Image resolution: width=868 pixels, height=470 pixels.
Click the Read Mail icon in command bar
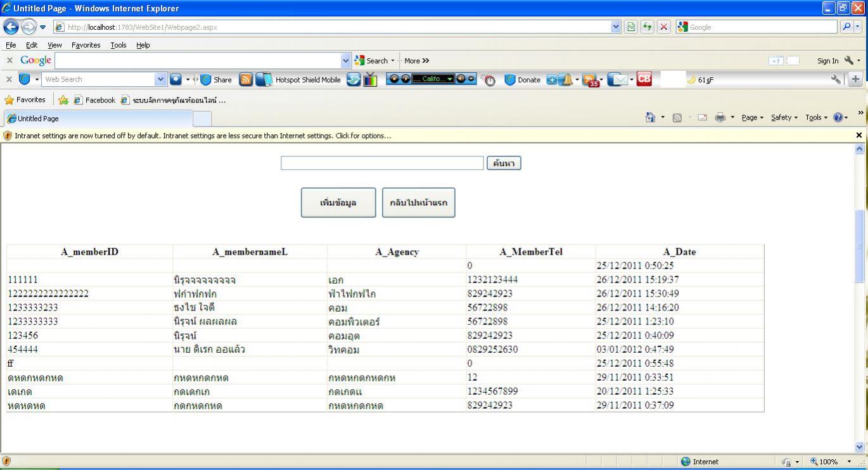702,117
